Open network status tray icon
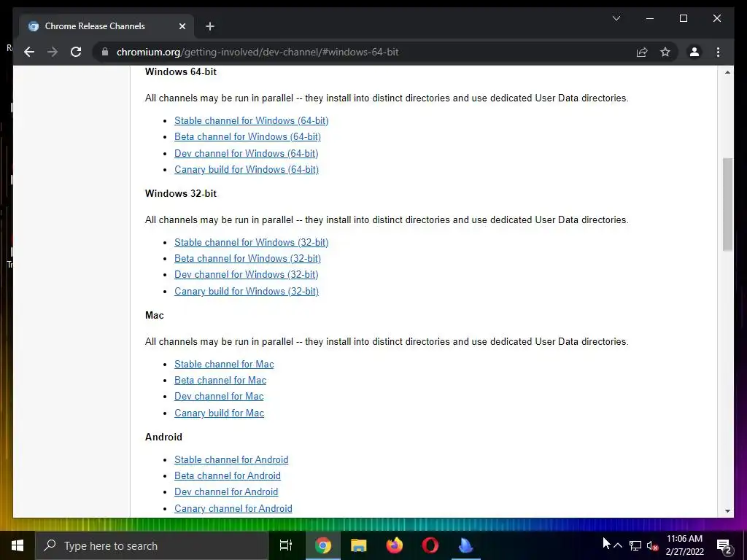This screenshot has width=747, height=560. [635, 545]
